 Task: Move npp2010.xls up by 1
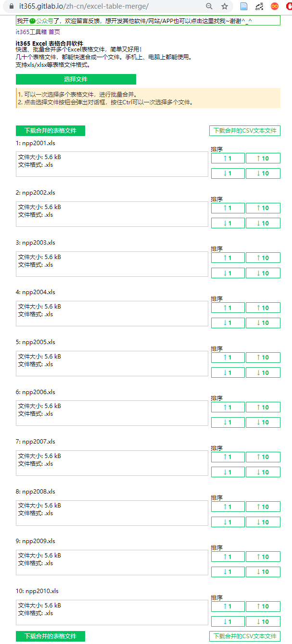pyautogui.click(x=228, y=607)
